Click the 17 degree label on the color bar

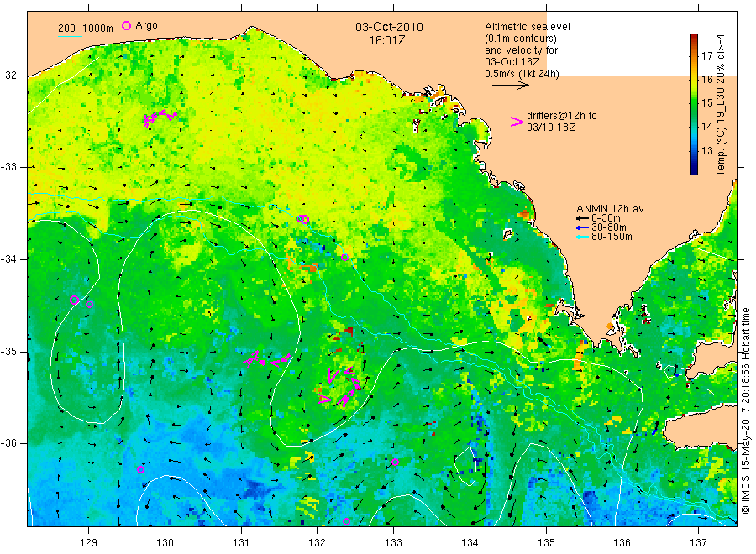[x=706, y=56]
